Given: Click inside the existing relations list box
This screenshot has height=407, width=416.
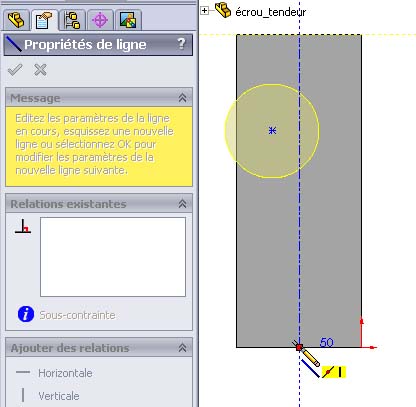Looking at the screenshot, I should [113, 257].
